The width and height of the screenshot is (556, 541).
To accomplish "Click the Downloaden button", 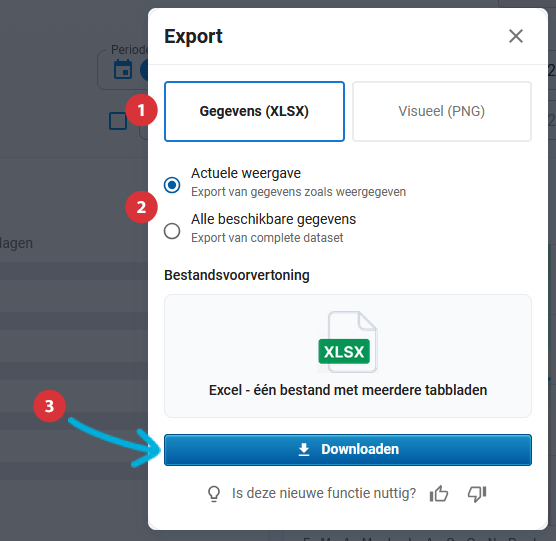I will point(348,450).
